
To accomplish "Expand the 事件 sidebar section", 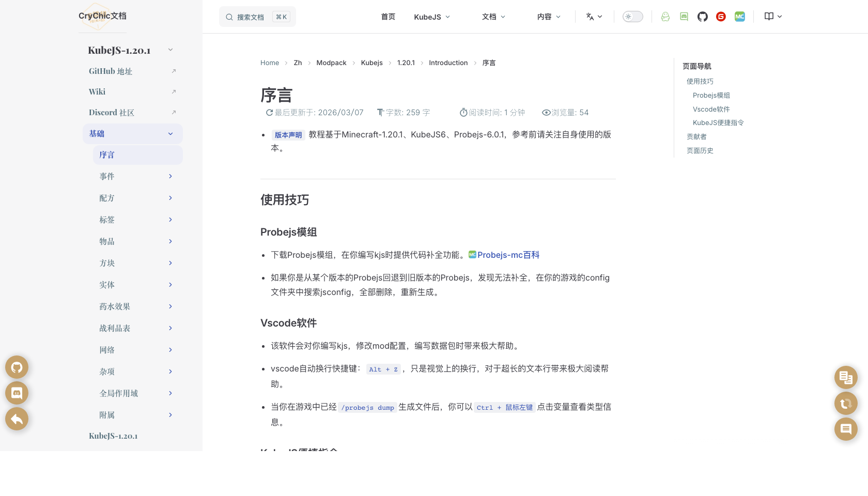I will click(x=136, y=176).
